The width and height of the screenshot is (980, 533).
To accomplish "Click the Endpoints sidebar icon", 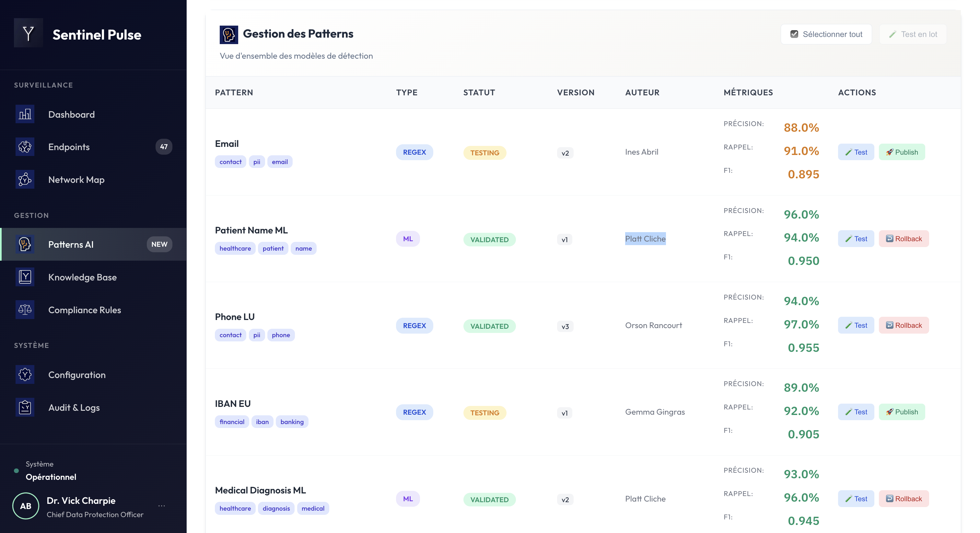I will pos(25,147).
